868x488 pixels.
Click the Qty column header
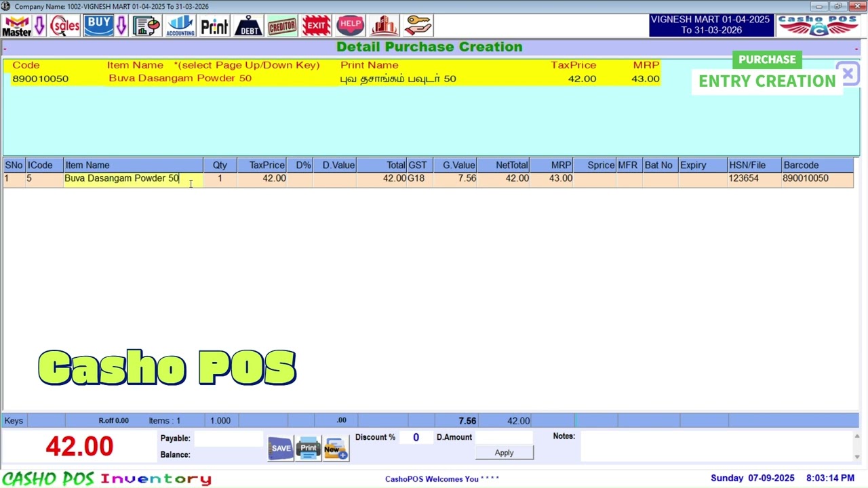coord(220,165)
